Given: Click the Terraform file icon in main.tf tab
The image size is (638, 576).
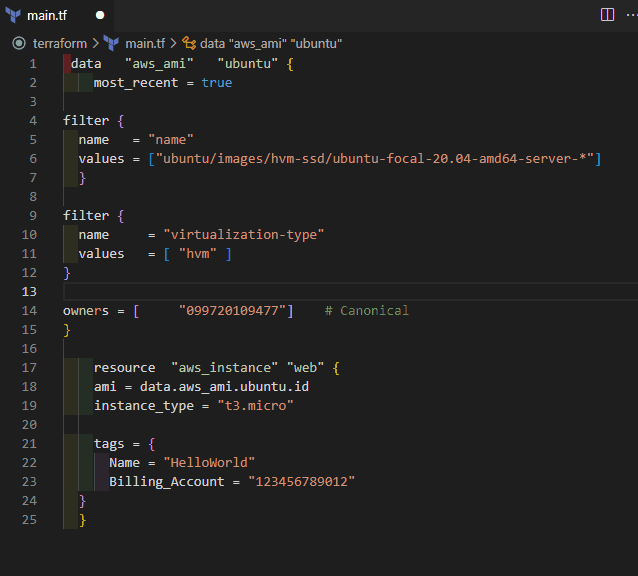Looking at the screenshot, I should tap(13, 15).
